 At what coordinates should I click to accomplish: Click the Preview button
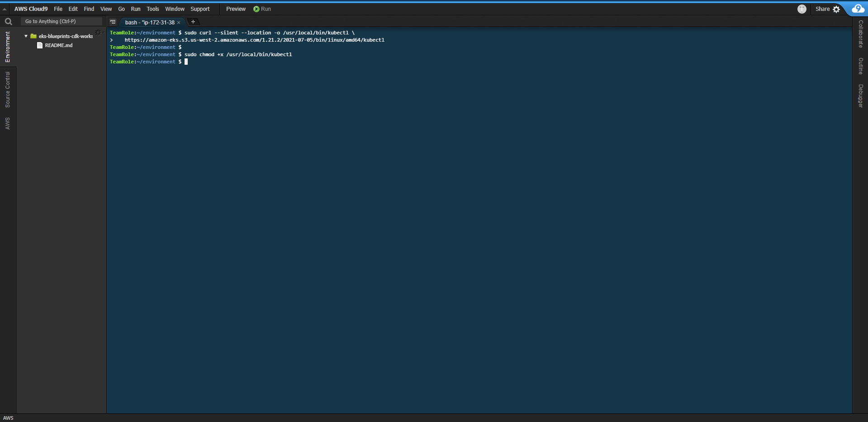236,9
